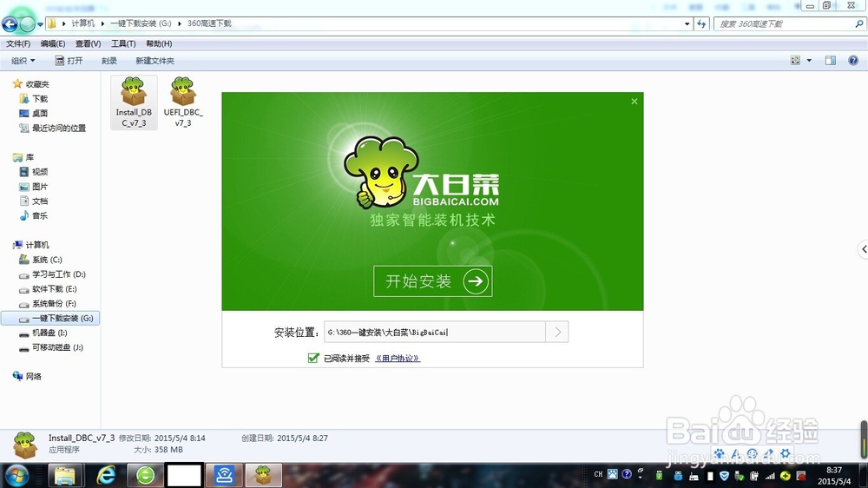Open the 编辑(E) menu
This screenshot has width=868, height=488.
click(x=53, y=43)
